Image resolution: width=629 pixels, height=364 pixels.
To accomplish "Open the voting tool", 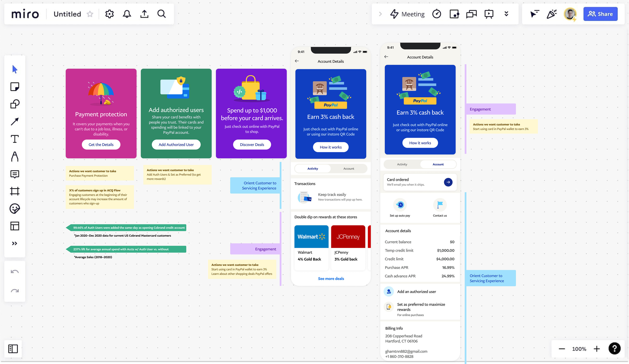I will click(454, 14).
